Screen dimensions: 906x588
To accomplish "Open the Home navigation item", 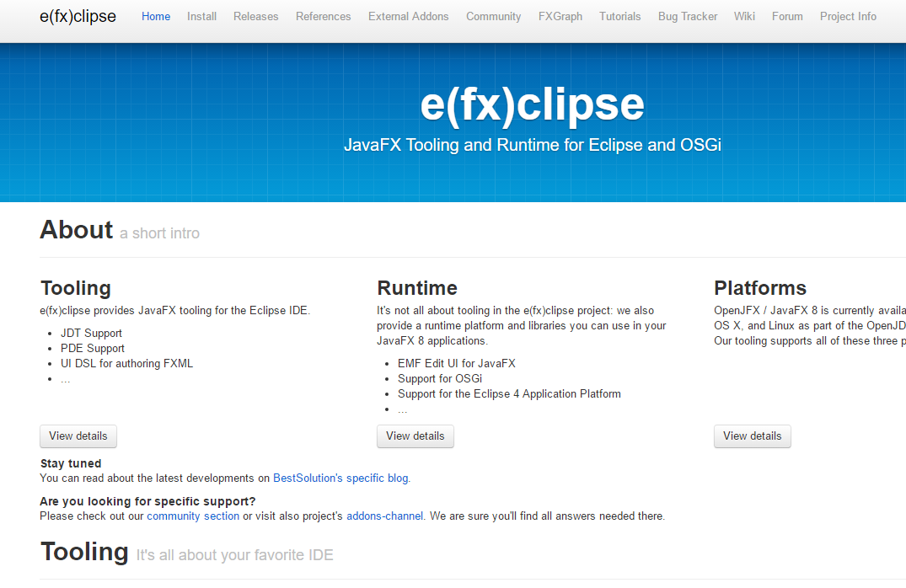I will [156, 16].
